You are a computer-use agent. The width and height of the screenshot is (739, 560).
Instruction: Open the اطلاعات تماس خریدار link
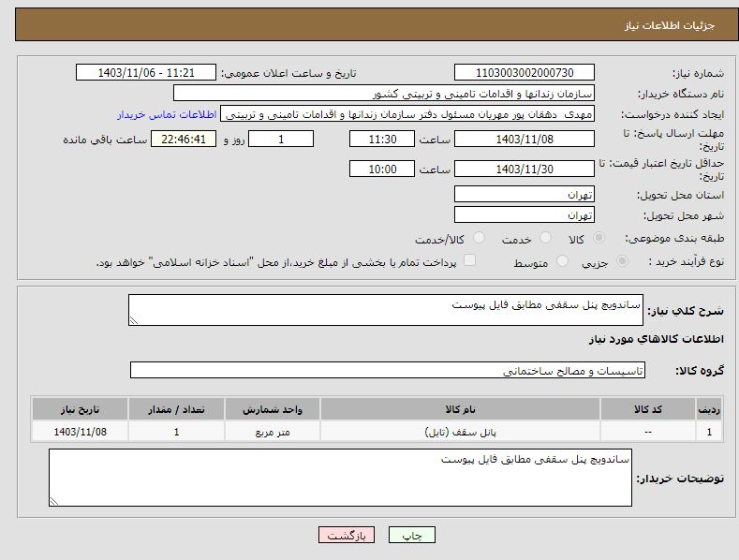[x=167, y=114]
